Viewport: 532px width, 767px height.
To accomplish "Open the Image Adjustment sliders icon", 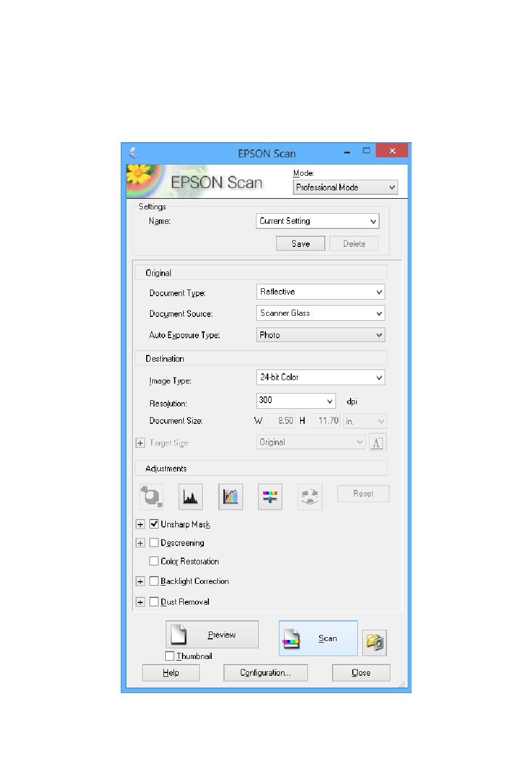I will (x=270, y=497).
